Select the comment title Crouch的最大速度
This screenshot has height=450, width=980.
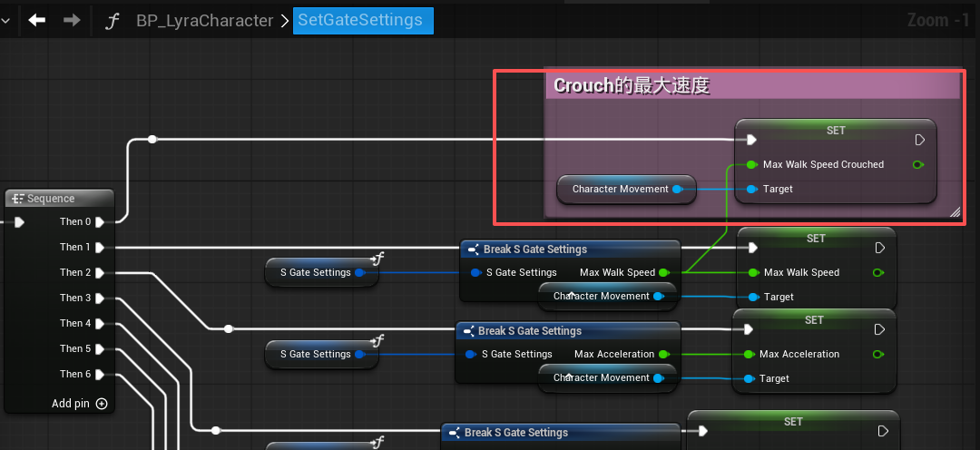[x=632, y=85]
